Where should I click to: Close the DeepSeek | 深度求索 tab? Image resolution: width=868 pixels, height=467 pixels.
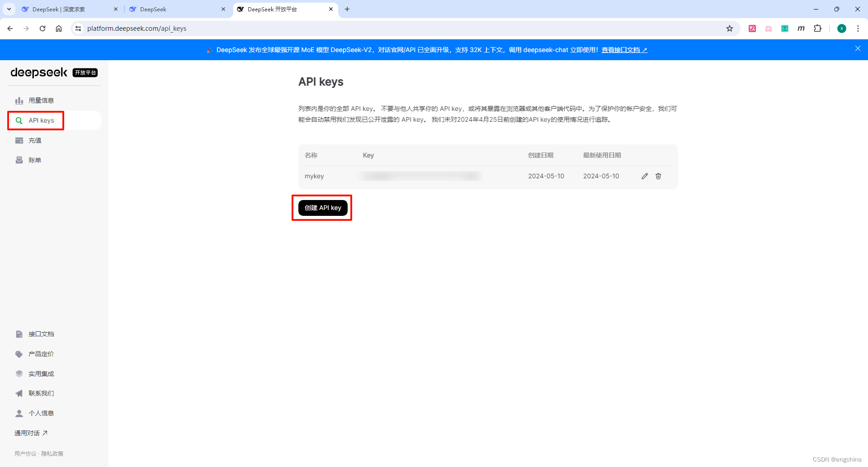point(116,9)
